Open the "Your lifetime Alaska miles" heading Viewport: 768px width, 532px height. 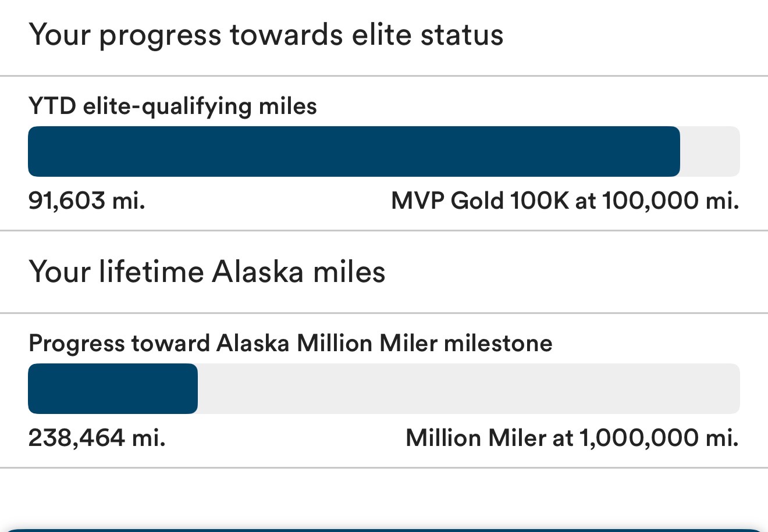pos(207,272)
